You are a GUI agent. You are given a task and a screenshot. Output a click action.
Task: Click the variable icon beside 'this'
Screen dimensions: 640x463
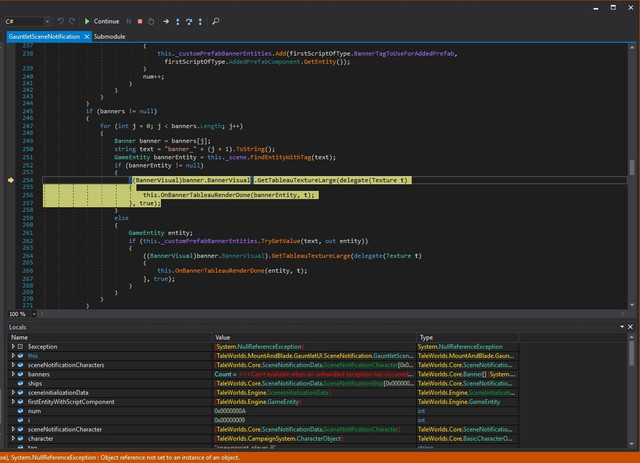[20, 356]
